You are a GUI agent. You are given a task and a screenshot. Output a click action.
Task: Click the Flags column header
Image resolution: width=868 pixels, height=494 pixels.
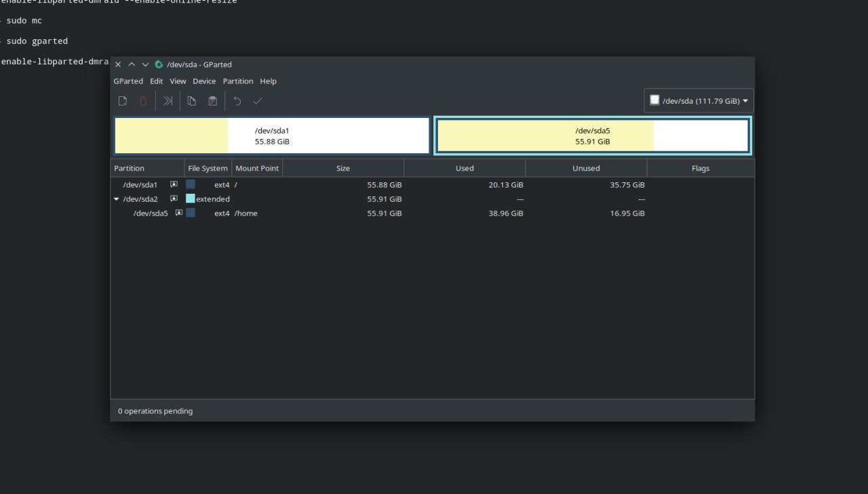(701, 168)
